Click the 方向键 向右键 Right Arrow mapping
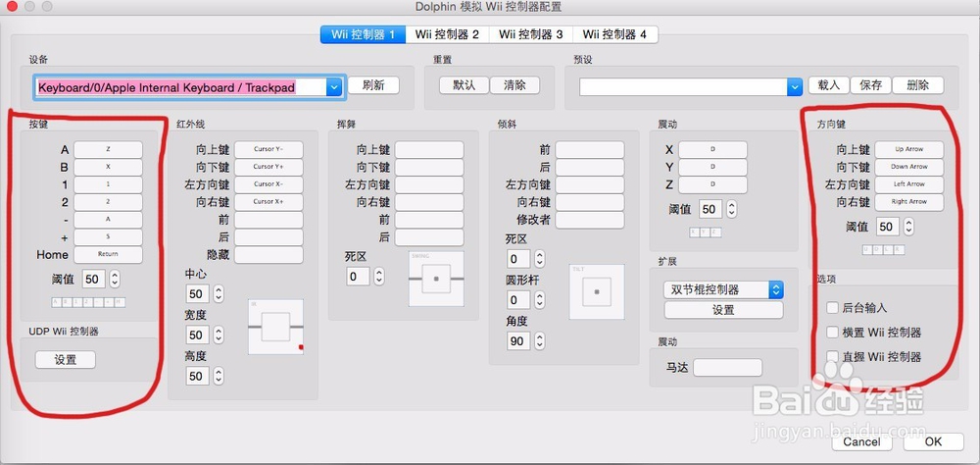Image resolution: width=980 pixels, height=465 pixels. tap(908, 202)
